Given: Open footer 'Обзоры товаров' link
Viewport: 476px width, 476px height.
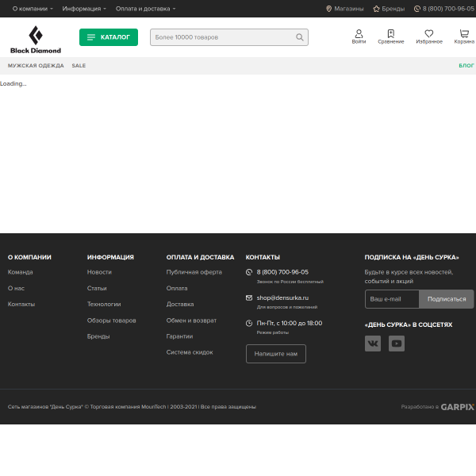Looking at the screenshot, I should tap(111, 321).
